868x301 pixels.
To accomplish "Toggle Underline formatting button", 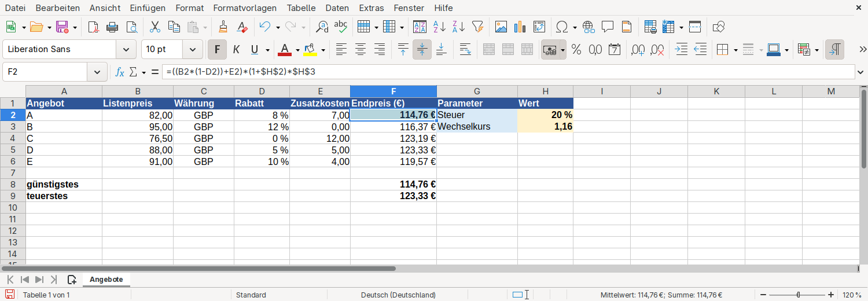I will coord(255,49).
